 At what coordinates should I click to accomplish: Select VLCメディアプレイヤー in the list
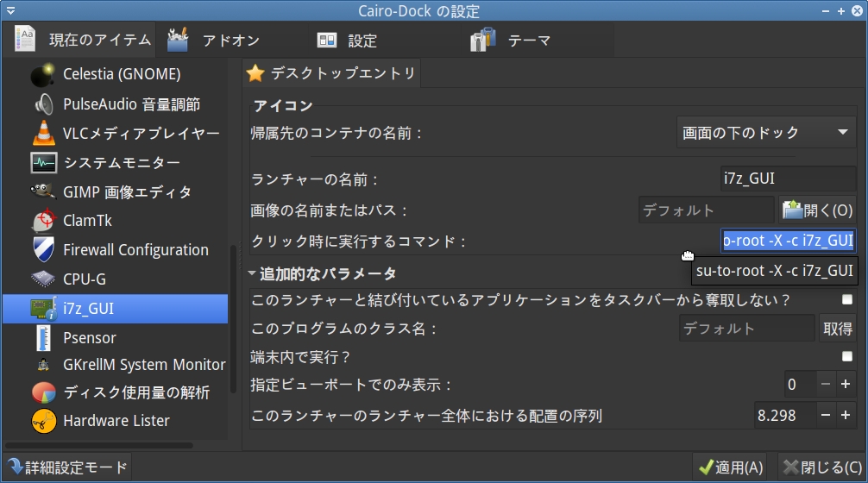click(x=115, y=134)
